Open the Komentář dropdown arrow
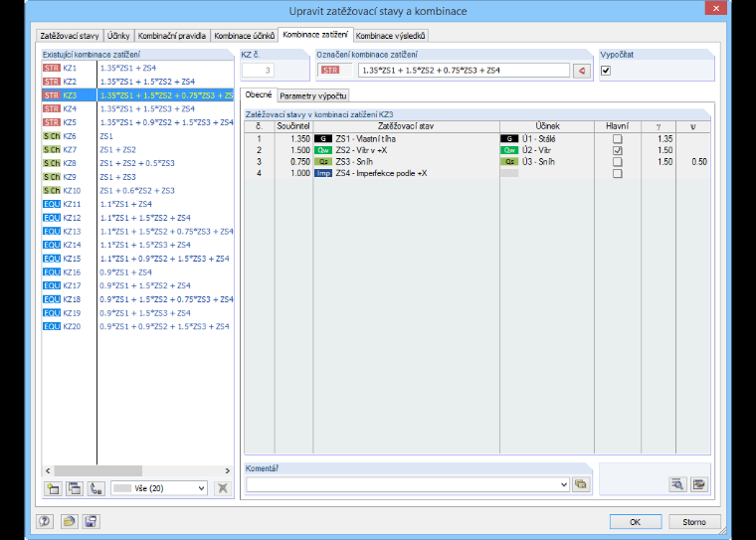The height and width of the screenshot is (540, 756). (564, 484)
